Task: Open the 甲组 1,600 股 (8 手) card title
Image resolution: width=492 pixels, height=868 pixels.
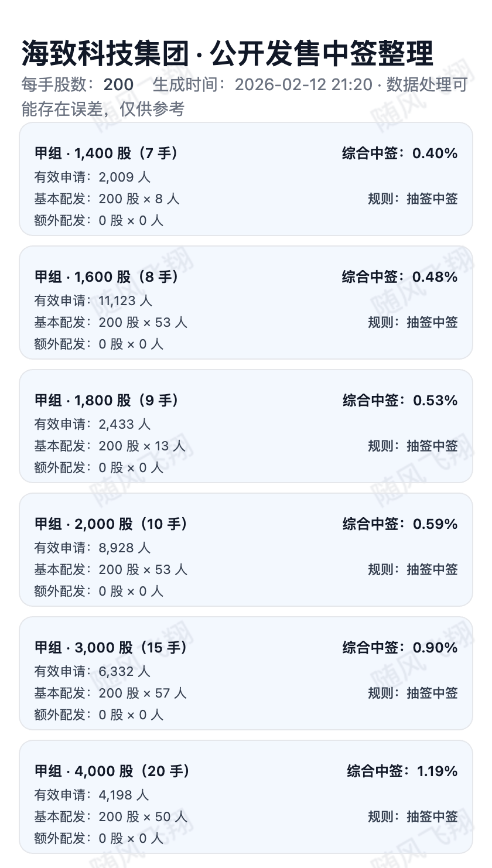Action: tap(107, 277)
